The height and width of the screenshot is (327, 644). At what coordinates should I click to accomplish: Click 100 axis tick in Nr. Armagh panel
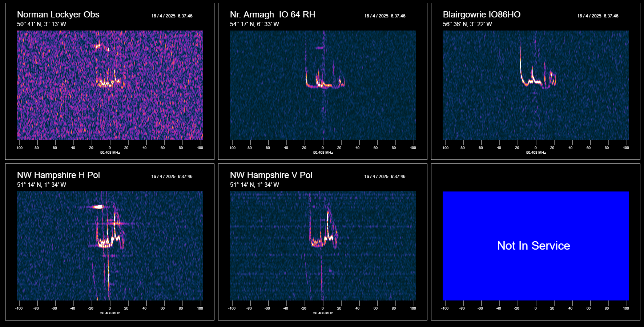pyautogui.click(x=413, y=148)
